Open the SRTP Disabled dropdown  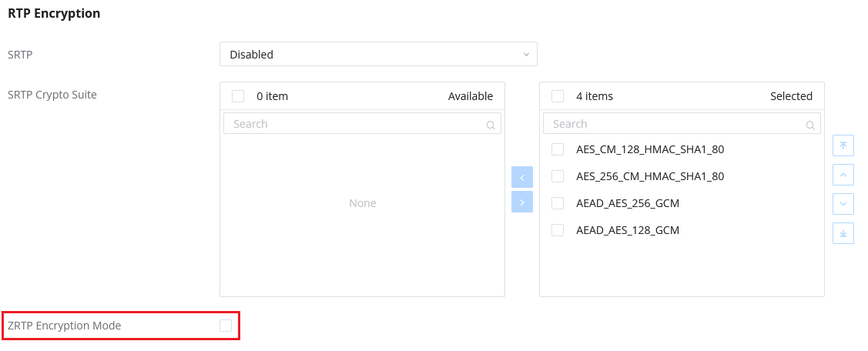coord(378,54)
